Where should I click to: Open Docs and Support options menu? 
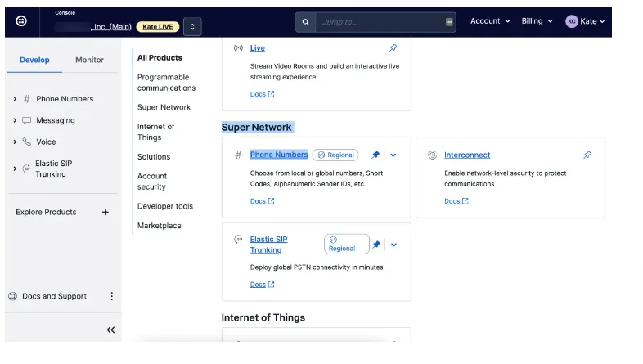coord(112,296)
